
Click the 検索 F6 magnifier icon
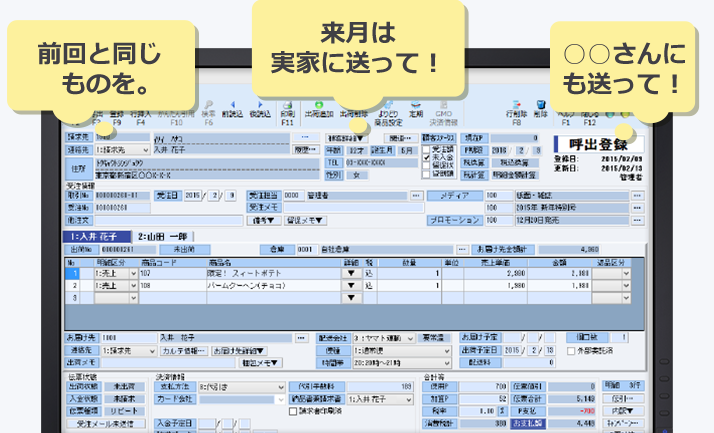(209, 113)
